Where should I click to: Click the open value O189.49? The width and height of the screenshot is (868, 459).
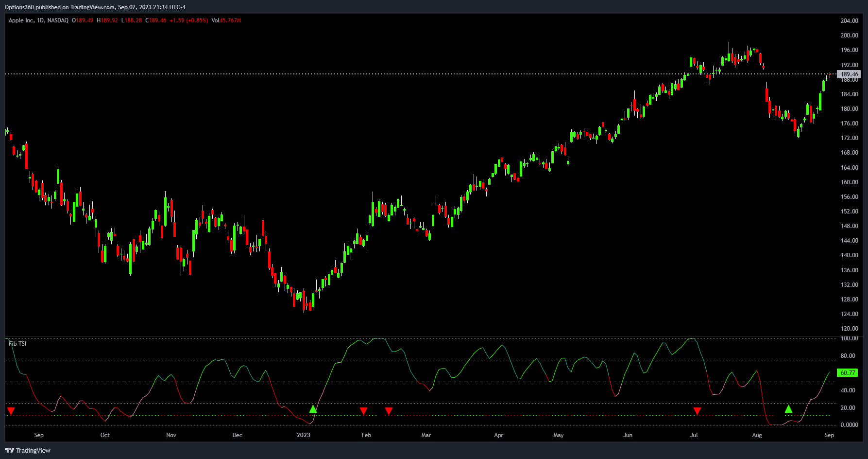coord(83,20)
